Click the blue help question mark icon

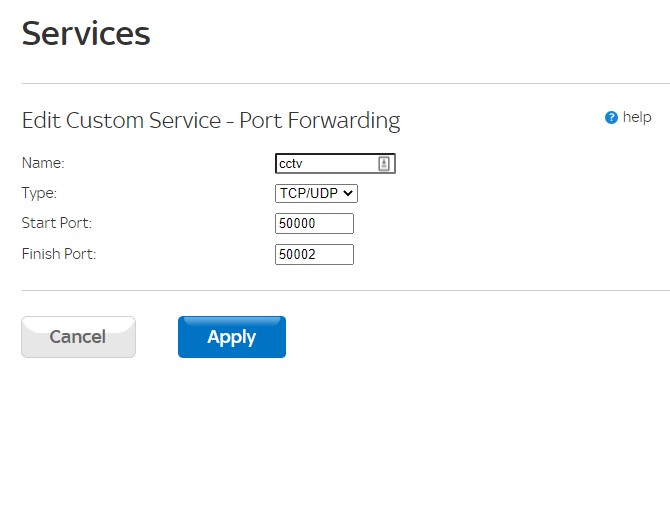(x=611, y=118)
